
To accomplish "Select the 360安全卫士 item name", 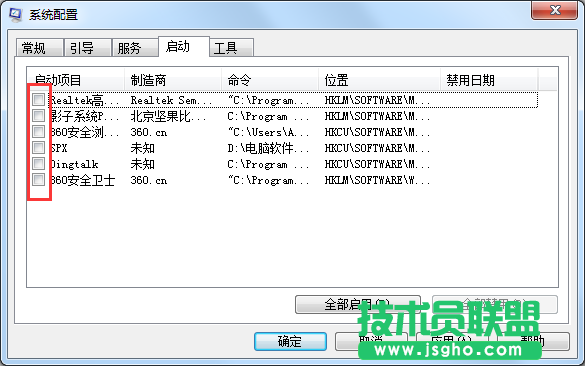I will (x=82, y=181).
